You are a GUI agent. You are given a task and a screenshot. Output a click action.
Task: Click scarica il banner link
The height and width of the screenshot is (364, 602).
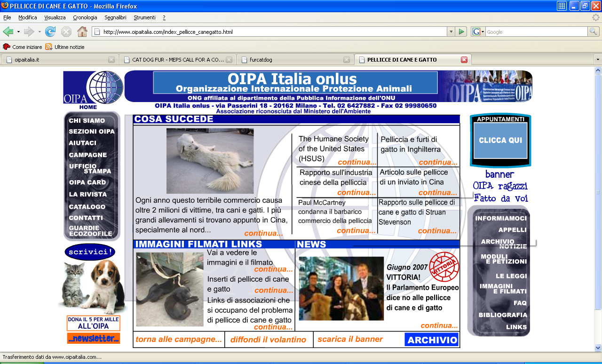[350, 339]
